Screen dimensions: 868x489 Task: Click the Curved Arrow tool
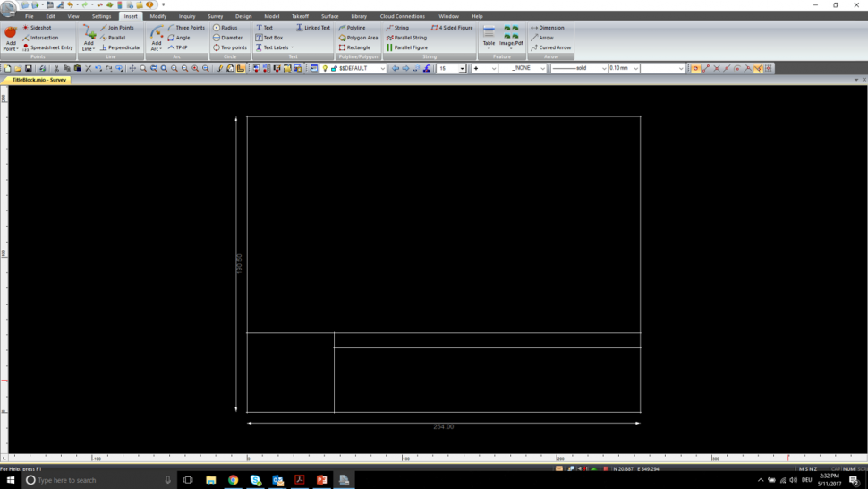554,47
